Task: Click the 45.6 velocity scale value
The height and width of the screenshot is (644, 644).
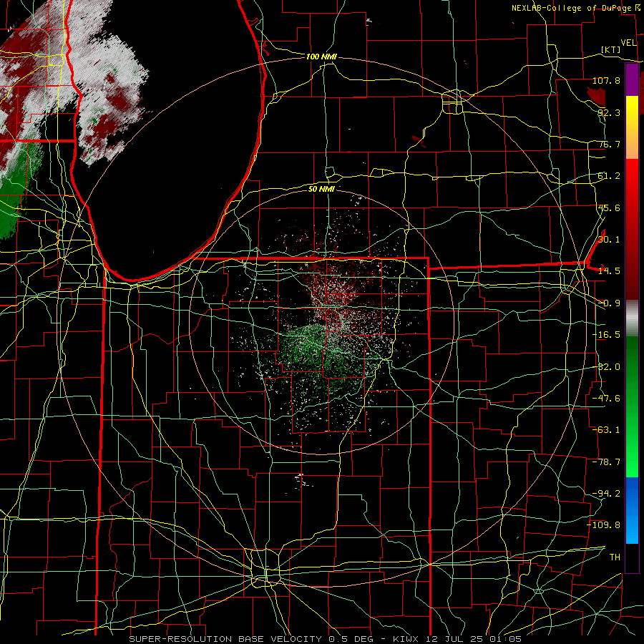Action: tap(609, 208)
